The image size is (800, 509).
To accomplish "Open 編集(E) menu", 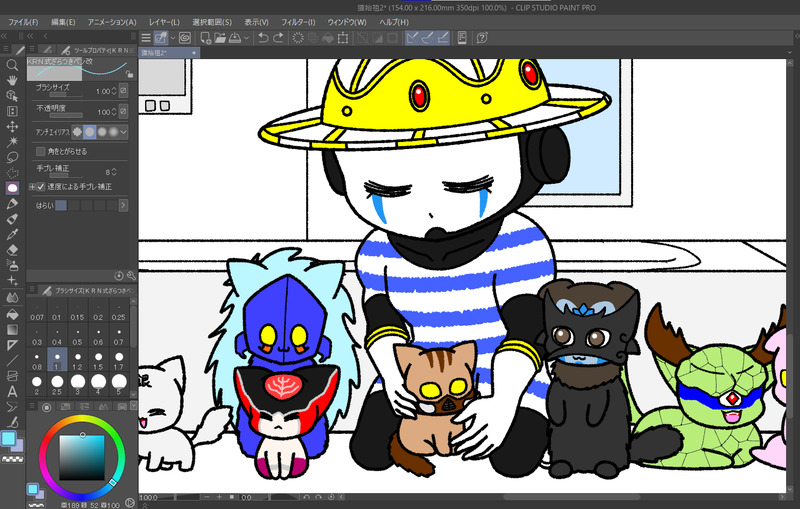I will pyautogui.click(x=63, y=22).
